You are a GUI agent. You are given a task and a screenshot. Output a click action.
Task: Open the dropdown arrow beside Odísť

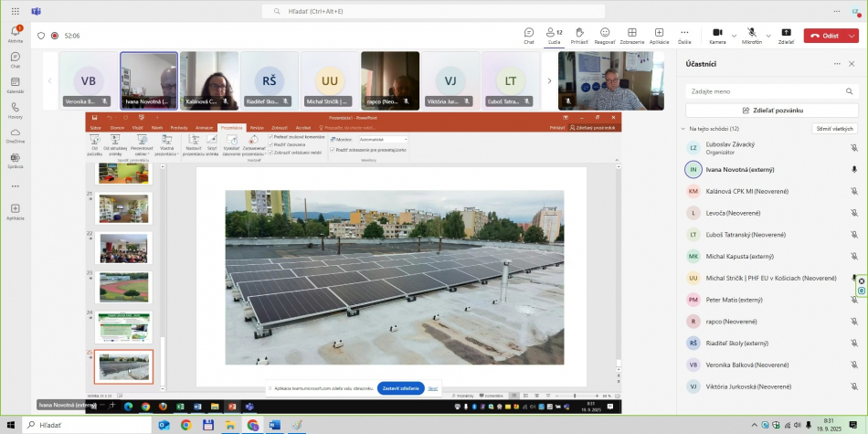click(x=852, y=36)
